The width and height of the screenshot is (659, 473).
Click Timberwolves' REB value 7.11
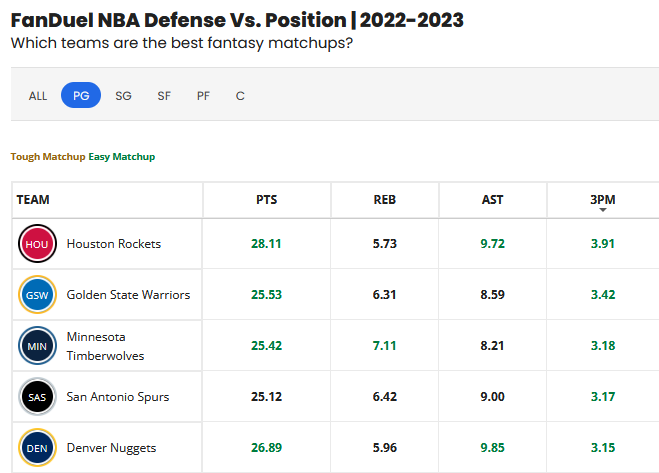click(x=385, y=346)
